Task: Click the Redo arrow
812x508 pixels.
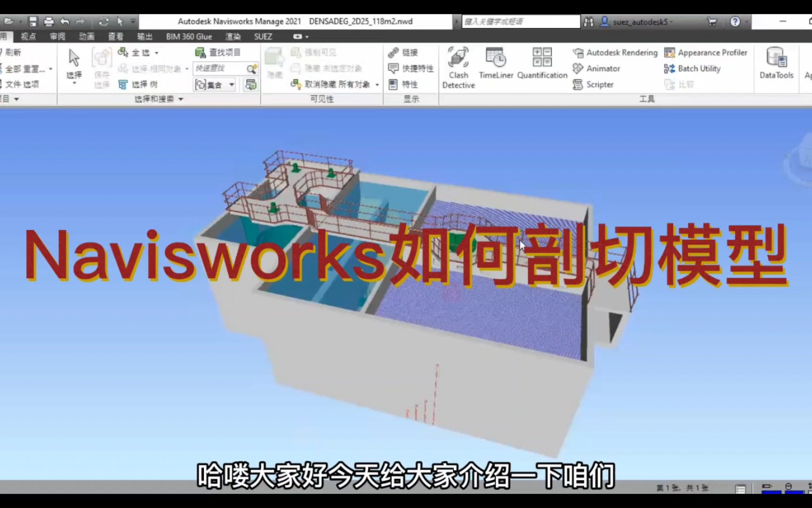Action: 80,21
